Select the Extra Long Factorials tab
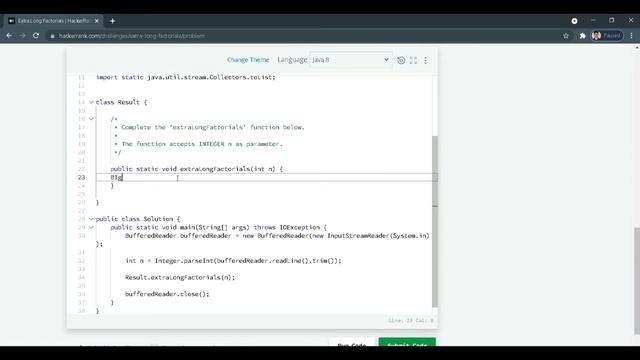 (x=53, y=21)
